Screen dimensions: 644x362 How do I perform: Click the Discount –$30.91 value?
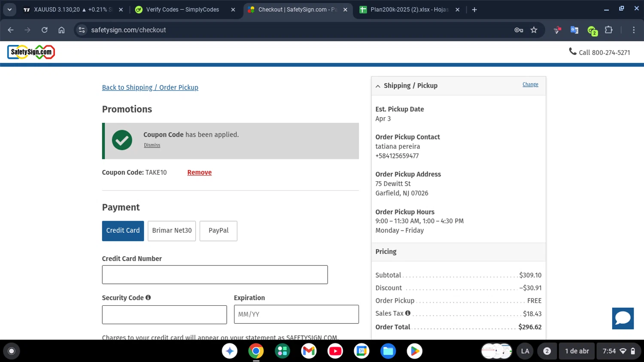pyautogui.click(x=530, y=288)
